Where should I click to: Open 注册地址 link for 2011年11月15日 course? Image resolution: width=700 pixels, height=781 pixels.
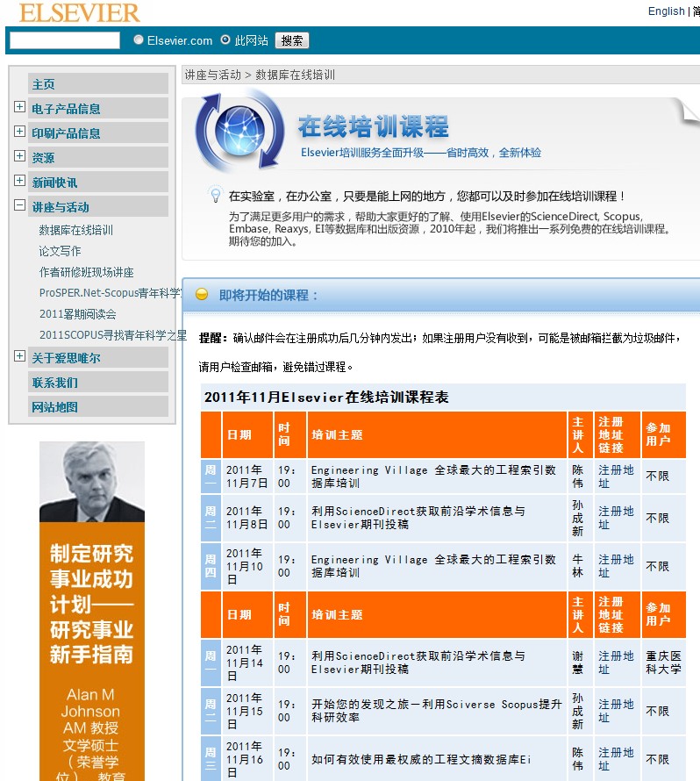point(616,711)
